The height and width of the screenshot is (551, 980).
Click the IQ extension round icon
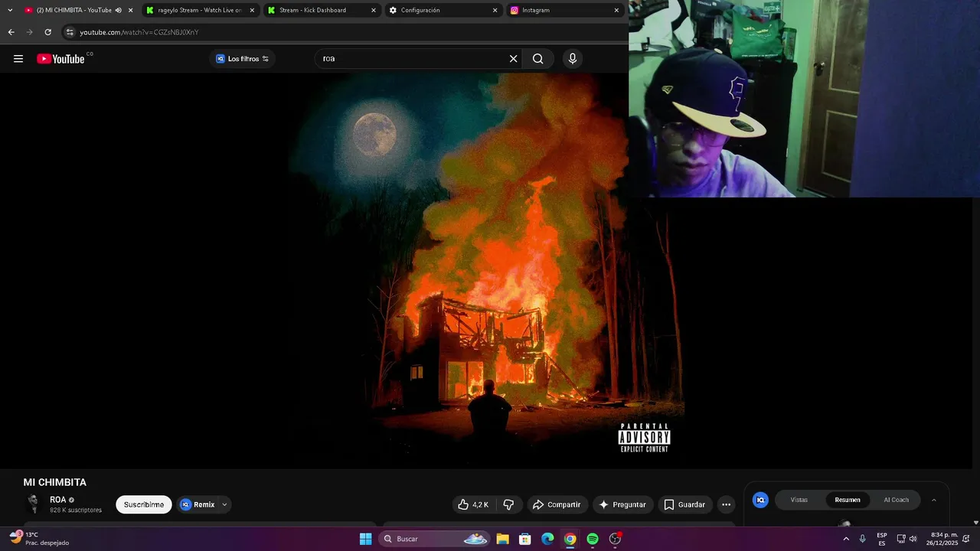760,500
